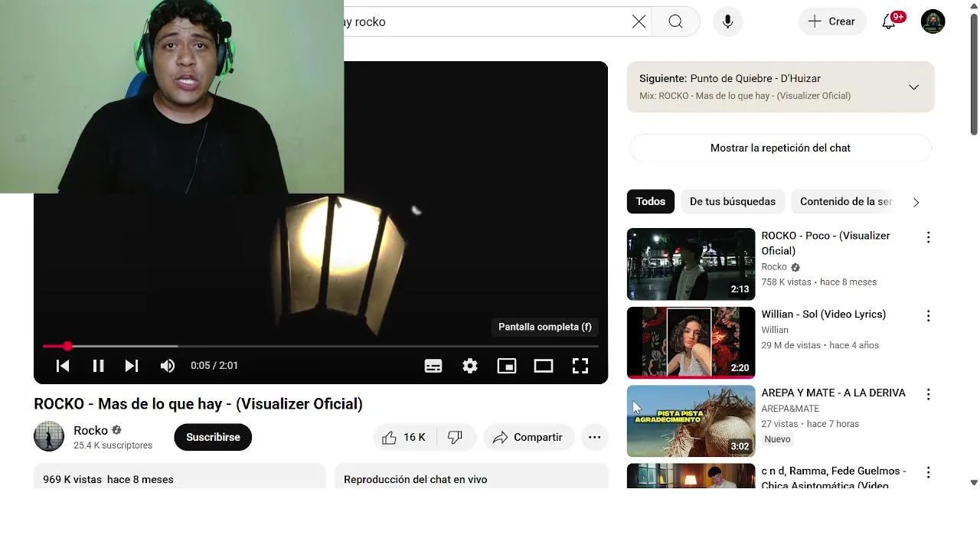Viewport: 980px width, 551px height.
Task: Like the video showing 16 K
Action: [404, 437]
